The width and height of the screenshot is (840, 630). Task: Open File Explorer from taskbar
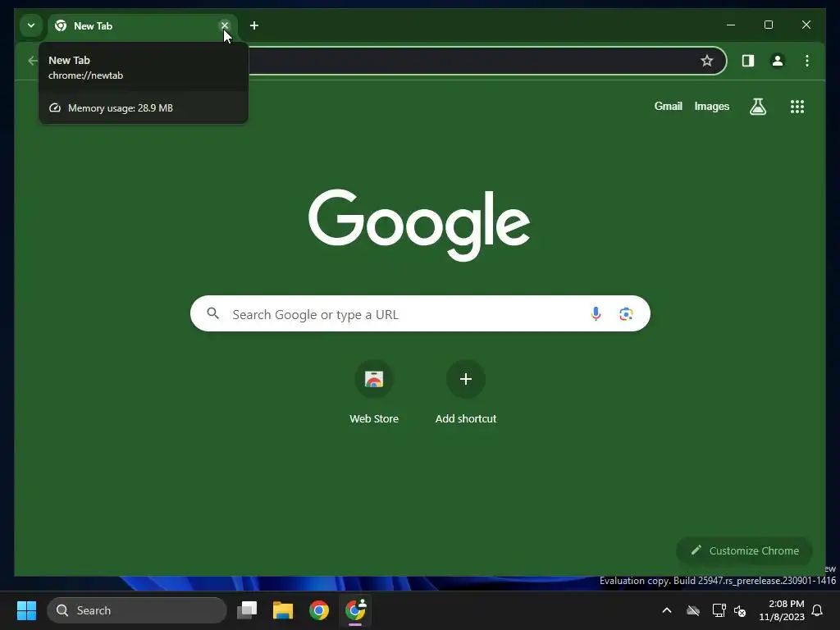click(x=283, y=610)
